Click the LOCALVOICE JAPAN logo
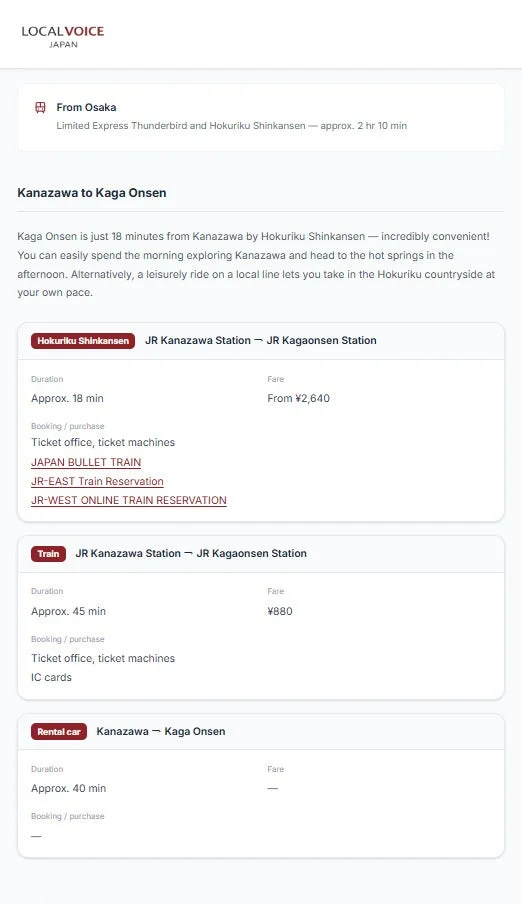 coord(63,36)
